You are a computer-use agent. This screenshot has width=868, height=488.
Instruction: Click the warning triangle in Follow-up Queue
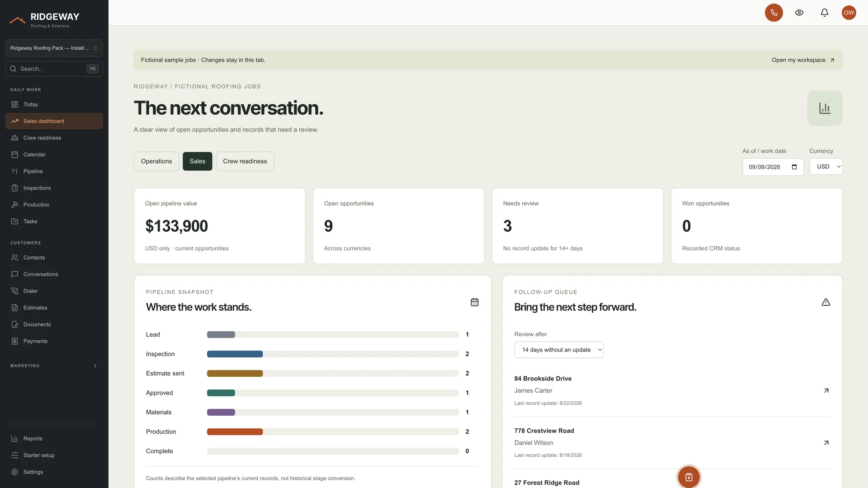point(826,302)
